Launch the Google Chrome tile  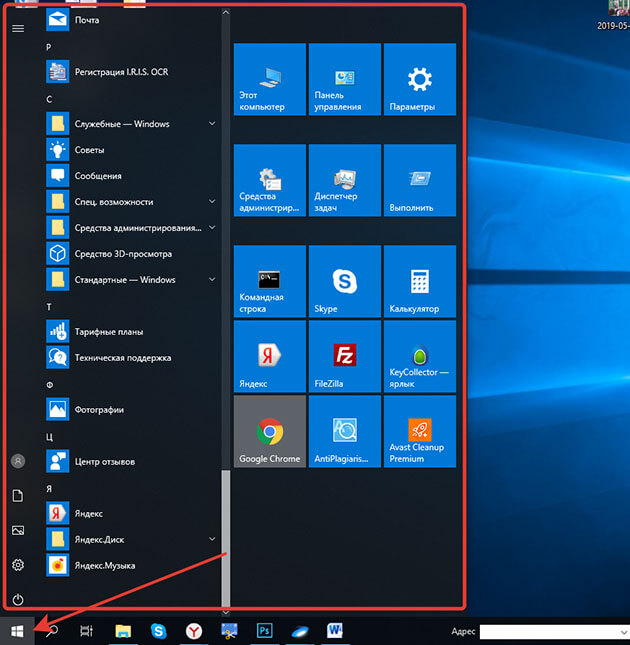point(270,432)
